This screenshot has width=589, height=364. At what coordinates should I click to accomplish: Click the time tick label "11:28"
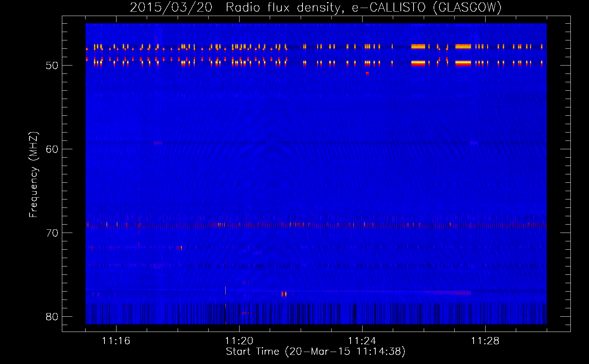[485, 341]
